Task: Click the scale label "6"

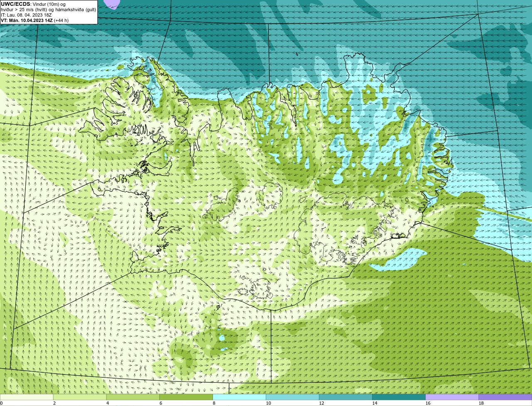Action: pos(161,403)
